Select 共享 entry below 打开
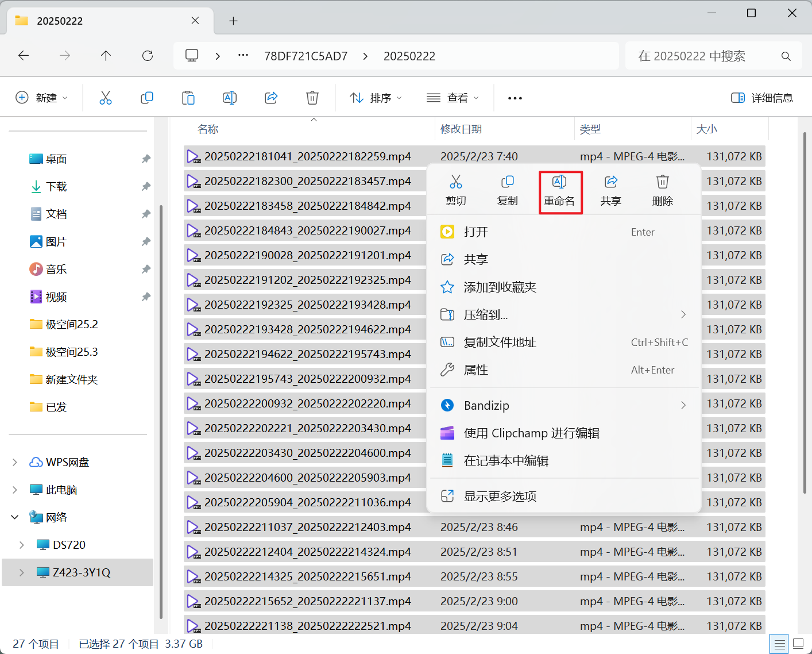Screen dimensions: 812x654 coord(564,260)
